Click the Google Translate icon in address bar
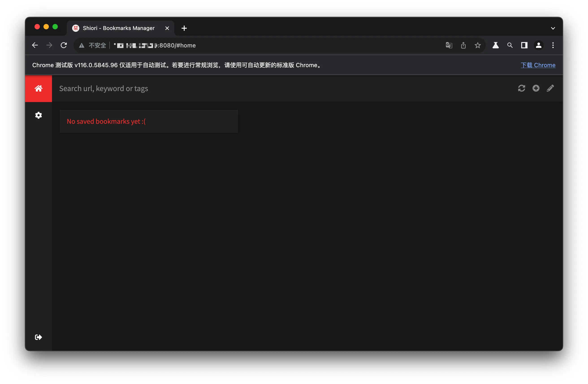This screenshot has height=384, width=588. point(449,45)
